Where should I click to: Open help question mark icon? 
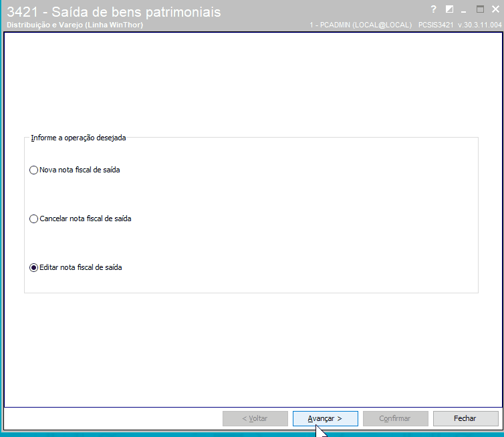click(x=434, y=9)
